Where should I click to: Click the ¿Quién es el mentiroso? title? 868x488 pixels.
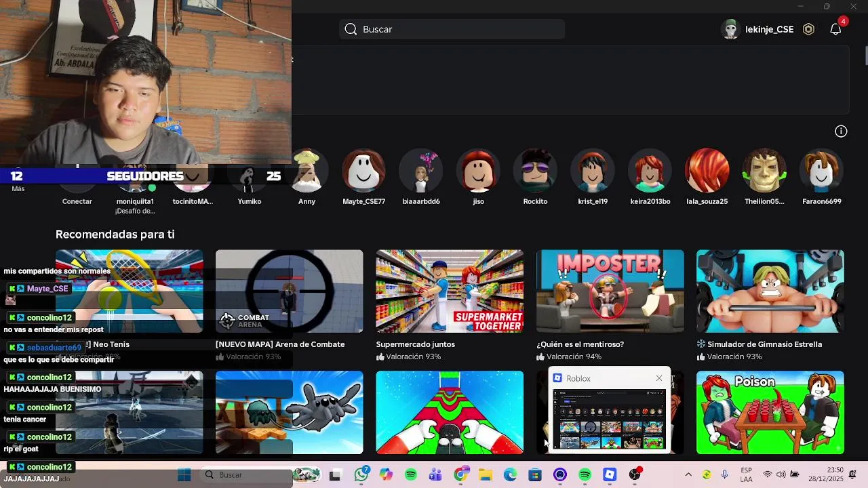tap(580, 344)
